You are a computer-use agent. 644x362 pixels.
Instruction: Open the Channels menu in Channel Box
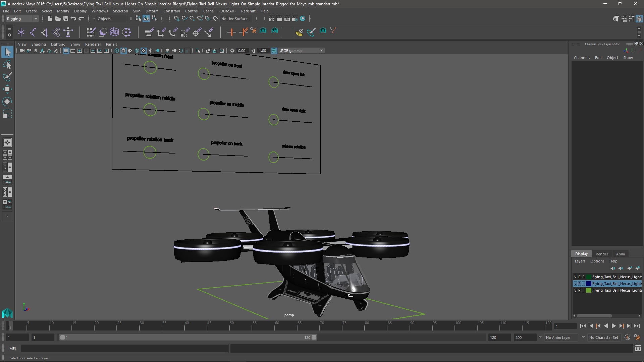point(582,58)
